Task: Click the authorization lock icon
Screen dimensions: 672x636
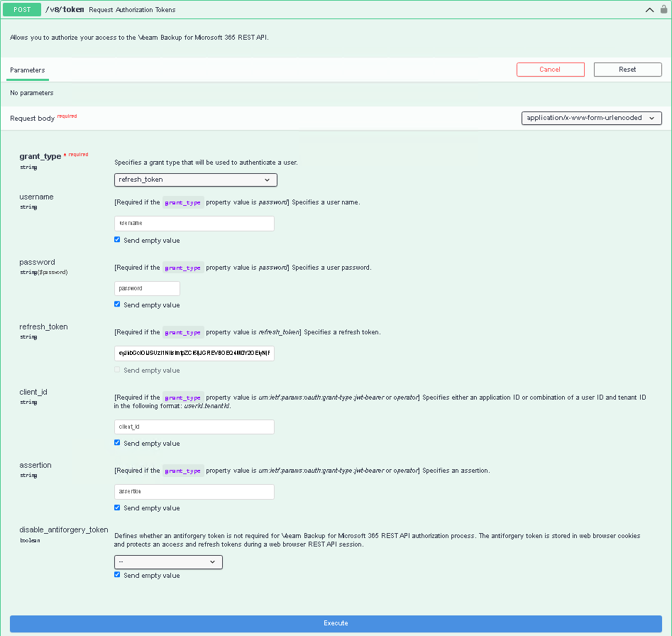Action: pos(663,9)
